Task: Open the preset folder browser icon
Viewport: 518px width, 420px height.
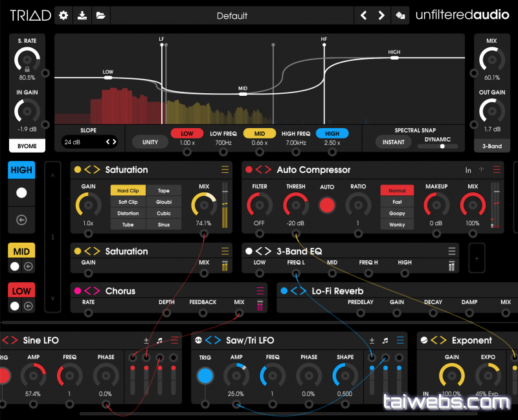Action: tap(100, 16)
